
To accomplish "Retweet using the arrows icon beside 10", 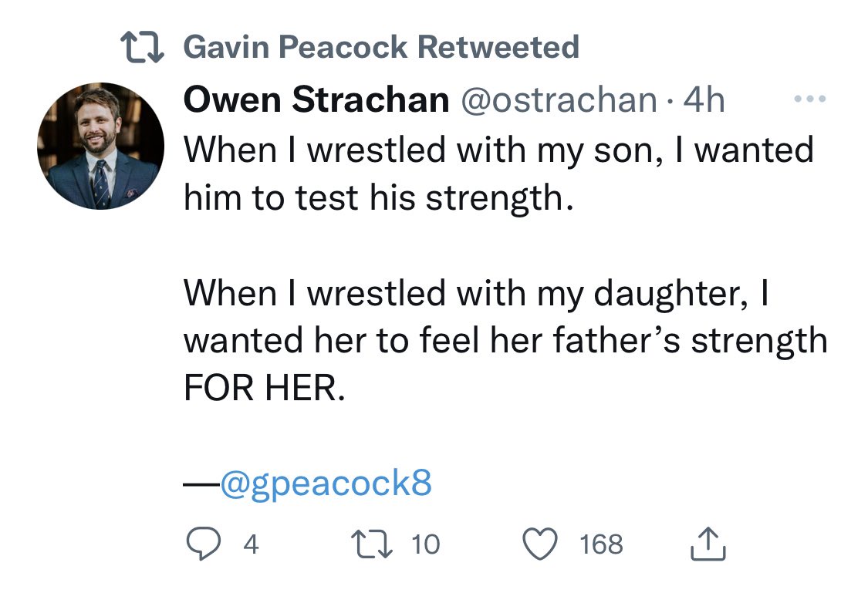I will point(372,544).
